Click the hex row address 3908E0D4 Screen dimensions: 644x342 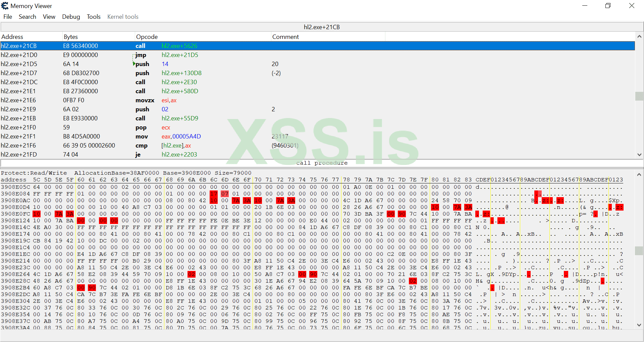(x=15, y=207)
